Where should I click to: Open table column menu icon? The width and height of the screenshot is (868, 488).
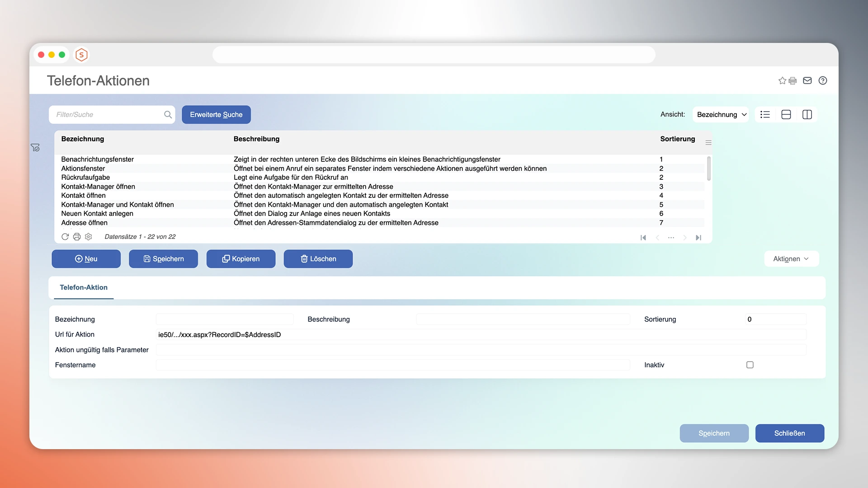pos(708,143)
